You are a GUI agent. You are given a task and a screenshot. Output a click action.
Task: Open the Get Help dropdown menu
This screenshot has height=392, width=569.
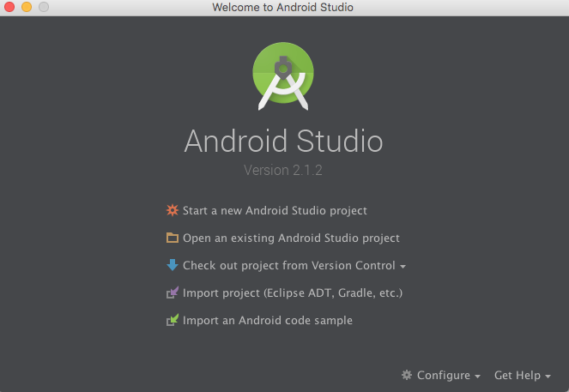click(523, 376)
